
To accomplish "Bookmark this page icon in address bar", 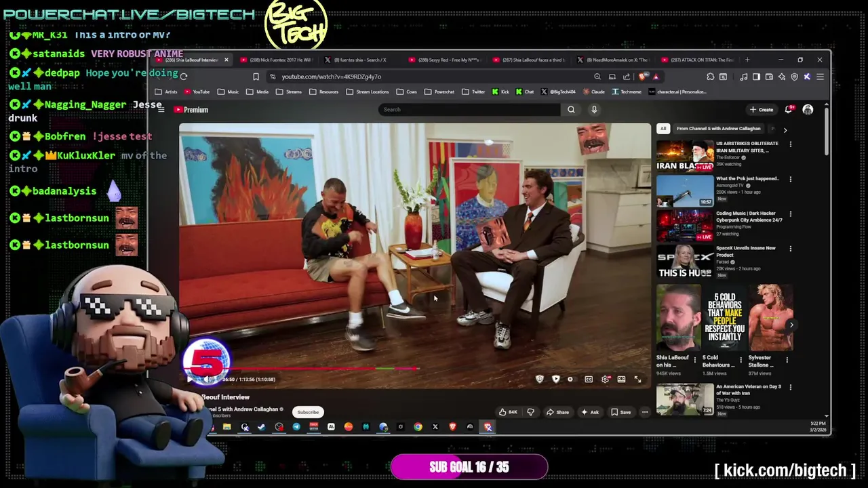I will (256, 77).
